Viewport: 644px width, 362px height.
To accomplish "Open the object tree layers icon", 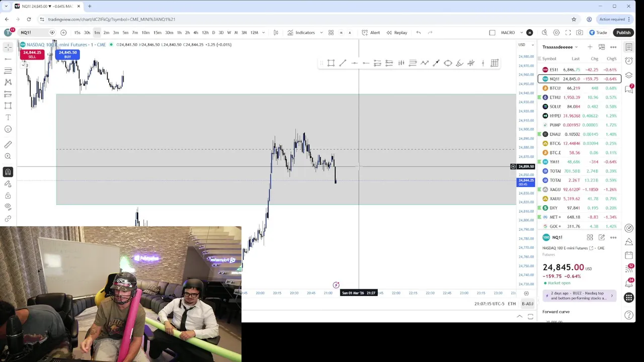I will coord(629,75).
